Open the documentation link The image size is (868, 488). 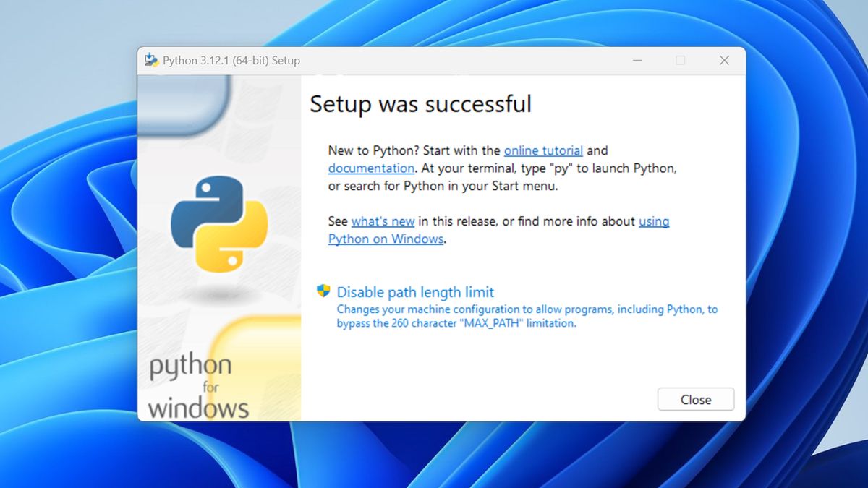pos(371,168)
